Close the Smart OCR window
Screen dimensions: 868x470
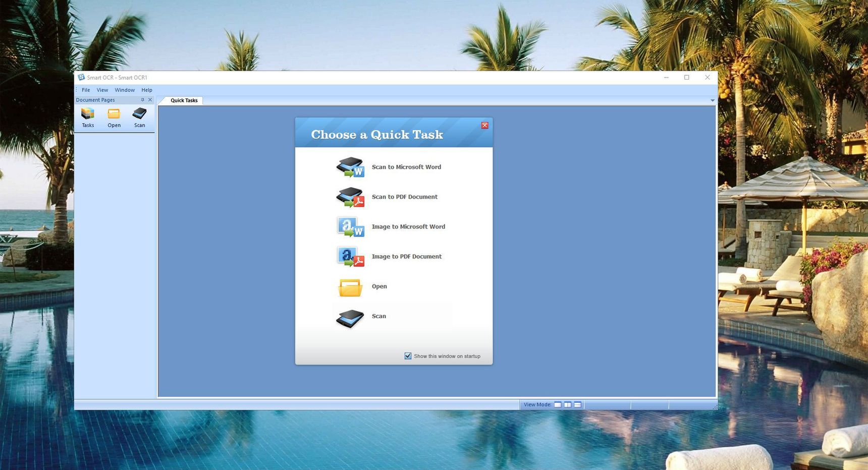click(x=708, y=77)
